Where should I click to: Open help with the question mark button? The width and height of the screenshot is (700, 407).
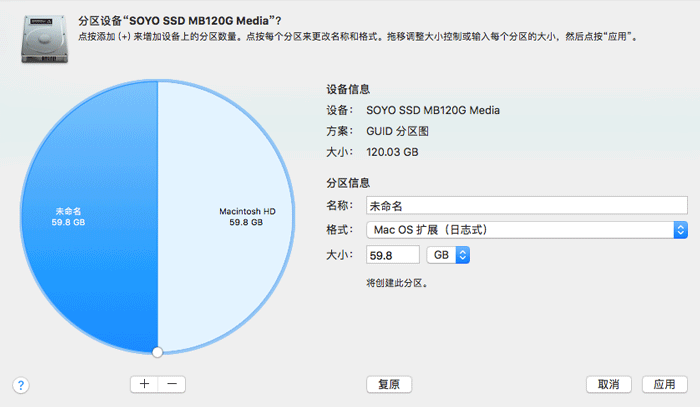click(x=21, y=384)
